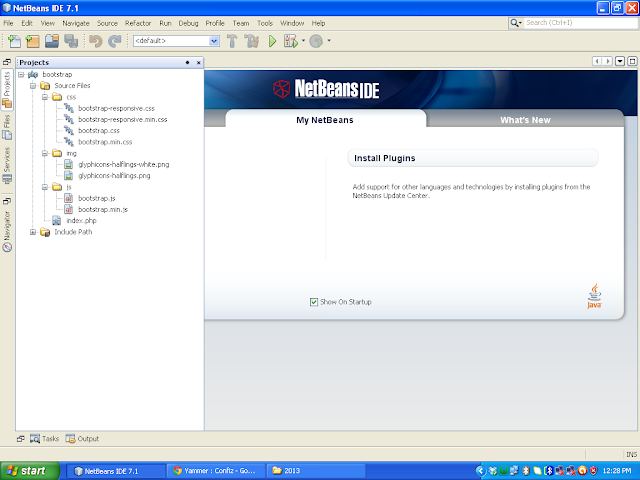Maximize the editor window icon

click(x=632, y=61)
